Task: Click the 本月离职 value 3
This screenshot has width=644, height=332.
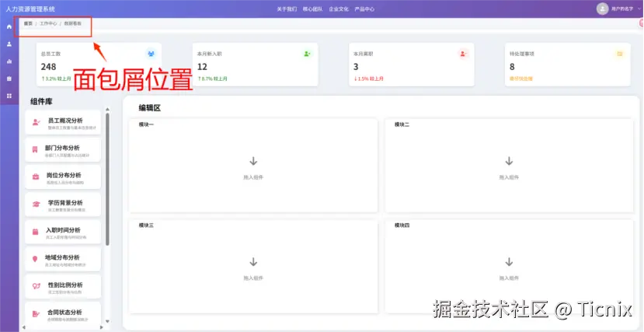Action: pos(356,67)
